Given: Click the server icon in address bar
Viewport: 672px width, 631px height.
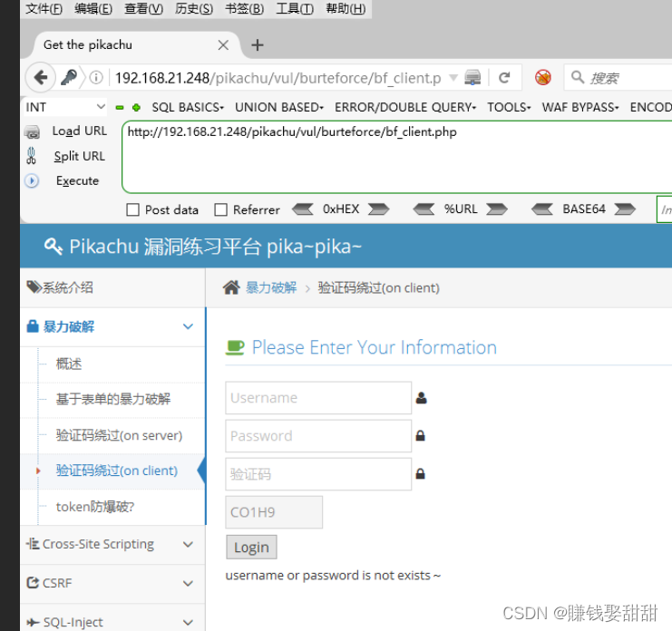Looking at the screenshot, I should (472, 78).
